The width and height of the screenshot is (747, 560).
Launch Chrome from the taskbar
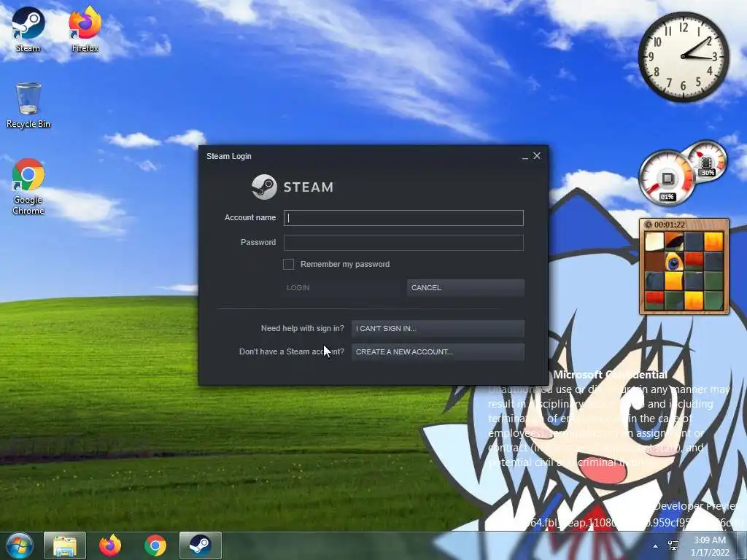(x=155, y=545)
